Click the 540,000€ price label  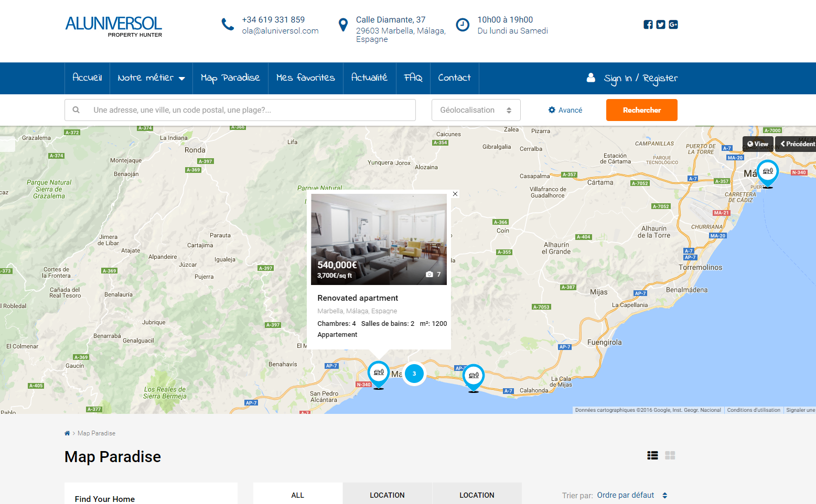click(337, 265)
